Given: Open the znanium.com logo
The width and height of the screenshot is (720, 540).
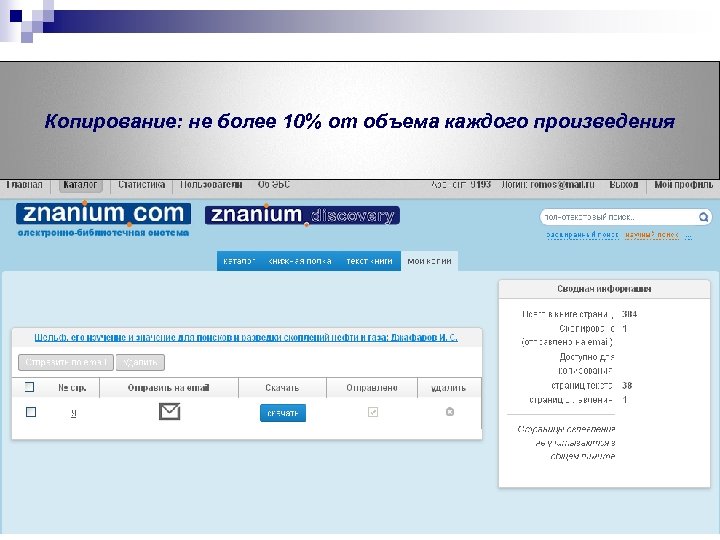Looking at the screenshot, I should pyautogui.click(x=103, y=214).
